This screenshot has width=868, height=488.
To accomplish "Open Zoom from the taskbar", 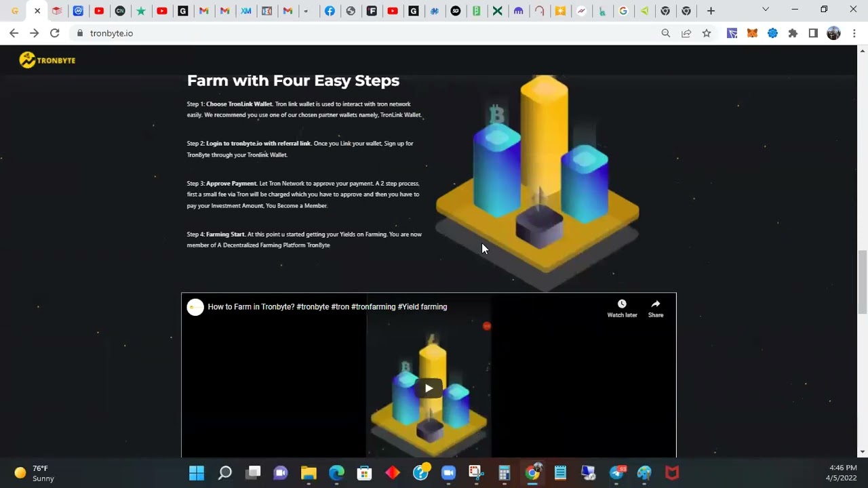I will pyautogui.click(x=448, y=473).
